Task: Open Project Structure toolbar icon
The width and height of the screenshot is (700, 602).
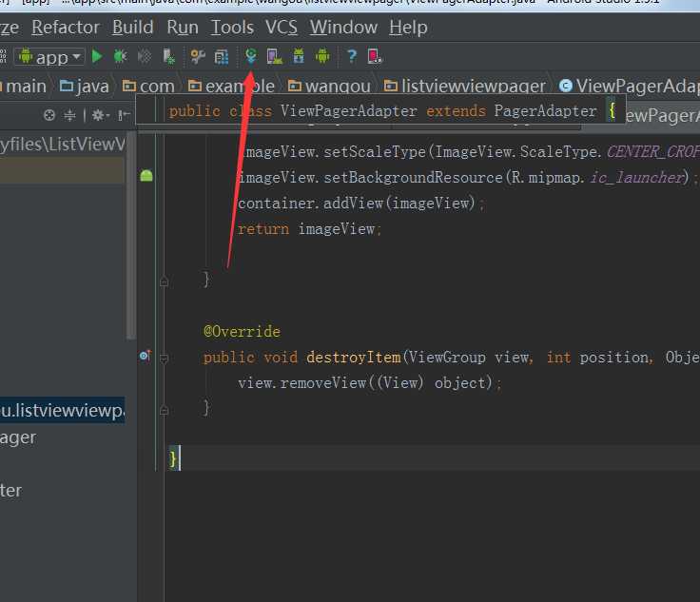Action: coord(222,57)
